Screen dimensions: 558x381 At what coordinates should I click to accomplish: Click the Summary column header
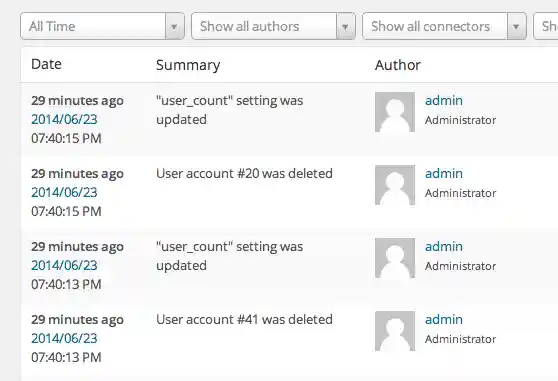188,65
